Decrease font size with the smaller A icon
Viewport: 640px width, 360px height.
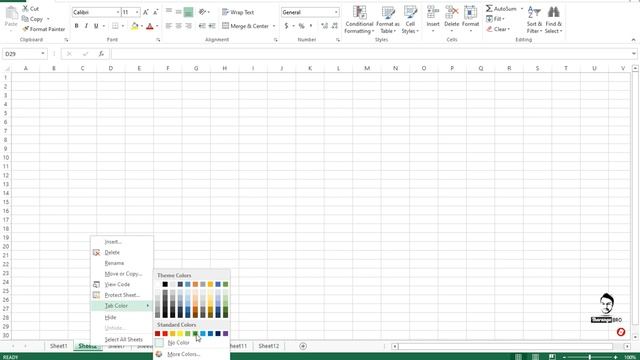tap(156, 12)
